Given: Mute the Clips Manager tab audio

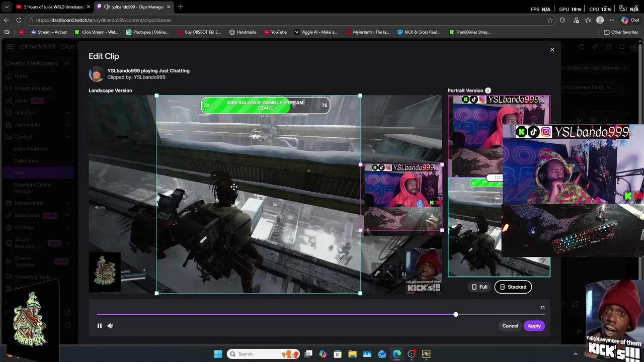Looking at the screenshot, I should [107, 7].
